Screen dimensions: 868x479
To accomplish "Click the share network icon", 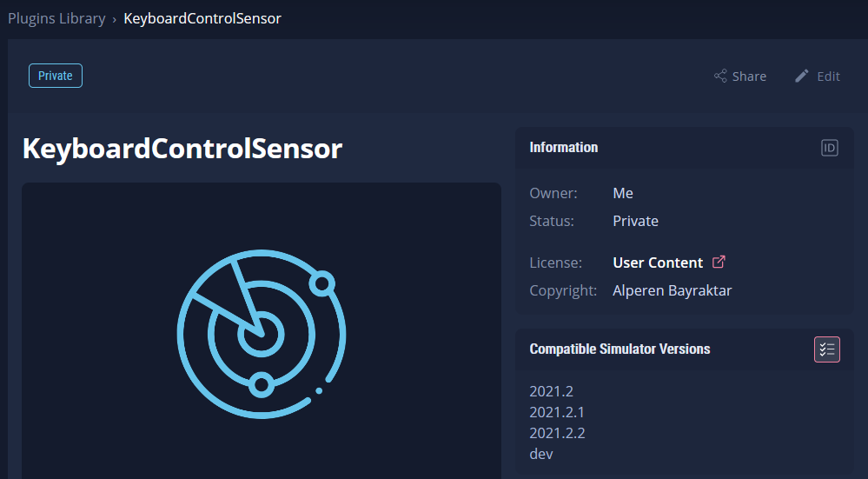I will (720, 76).
